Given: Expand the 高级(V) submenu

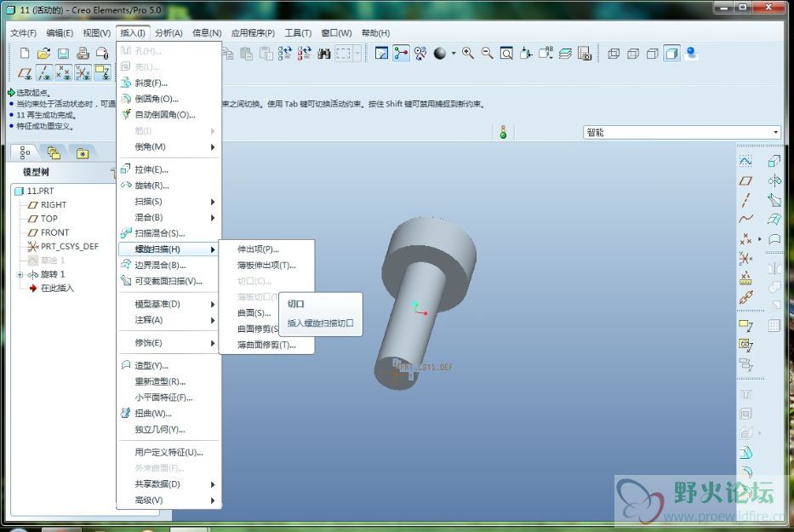Looking at the screenshot, I should tap(169, 501).
